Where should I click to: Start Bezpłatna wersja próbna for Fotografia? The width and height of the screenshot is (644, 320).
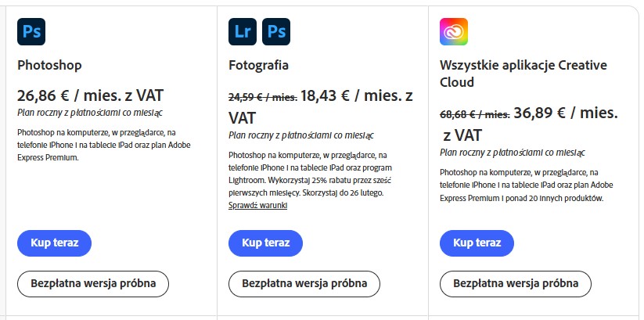pyautogui.click(x=304, y=282)
